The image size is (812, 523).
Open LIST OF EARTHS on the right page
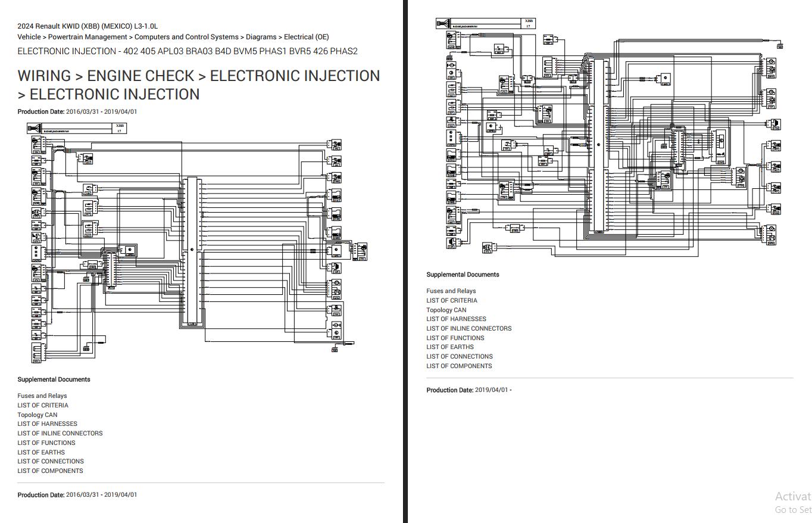point(450,347)
